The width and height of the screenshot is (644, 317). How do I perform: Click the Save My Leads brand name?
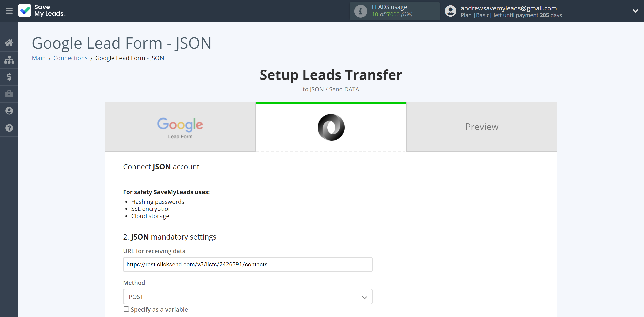pyautogui.click(x=50, y=10)
